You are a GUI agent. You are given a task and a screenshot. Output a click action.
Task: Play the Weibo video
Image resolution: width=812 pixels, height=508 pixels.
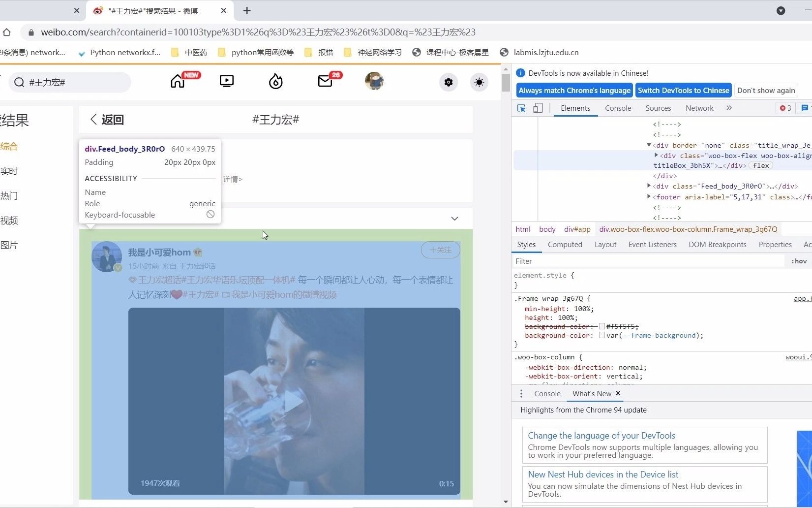pyautogui.click(x=294, y=401)
